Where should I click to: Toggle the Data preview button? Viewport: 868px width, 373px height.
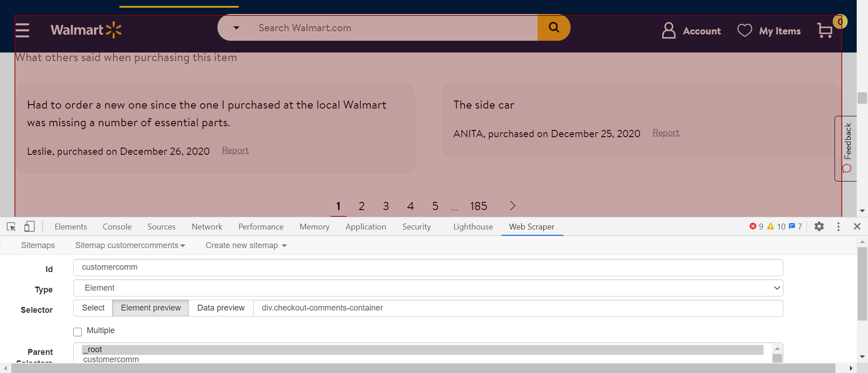[221, 308]
